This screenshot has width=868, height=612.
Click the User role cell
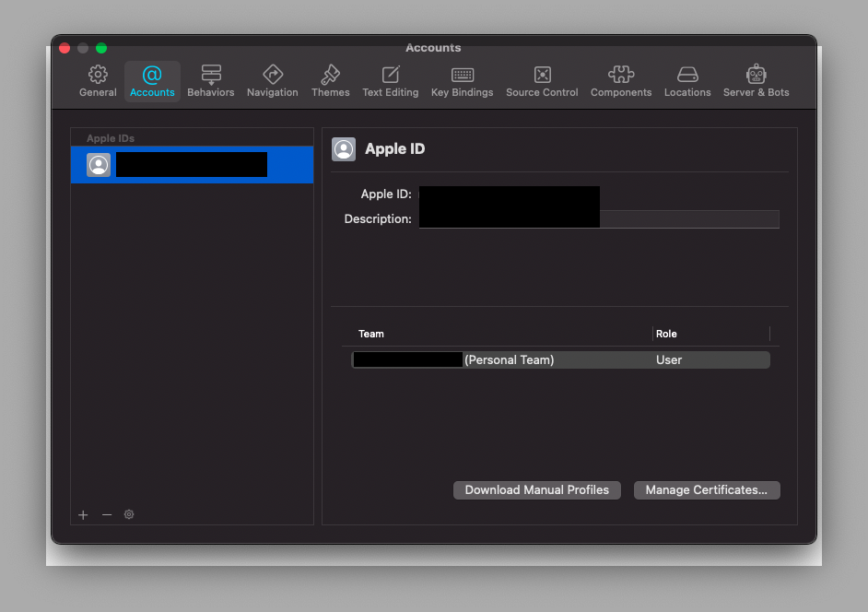coord(669,360)
